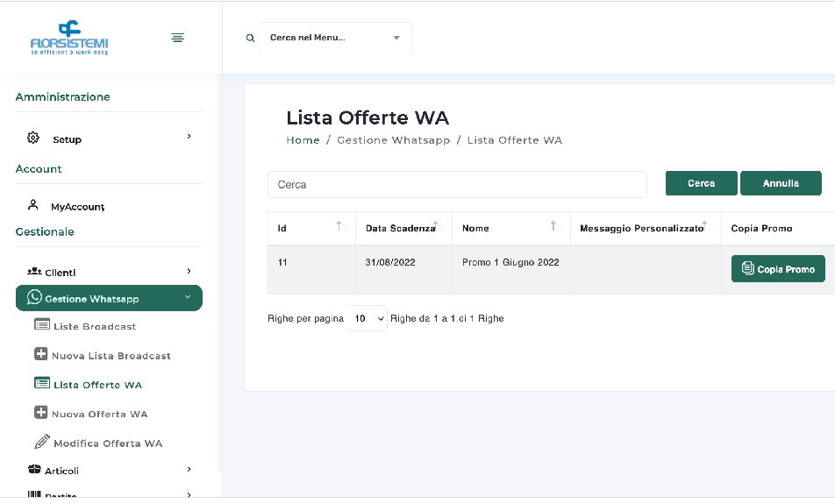Click the Setup gear icon
The width and height of the screenshot is (835, 504).
pyautogui.click(x=33, y=138)
